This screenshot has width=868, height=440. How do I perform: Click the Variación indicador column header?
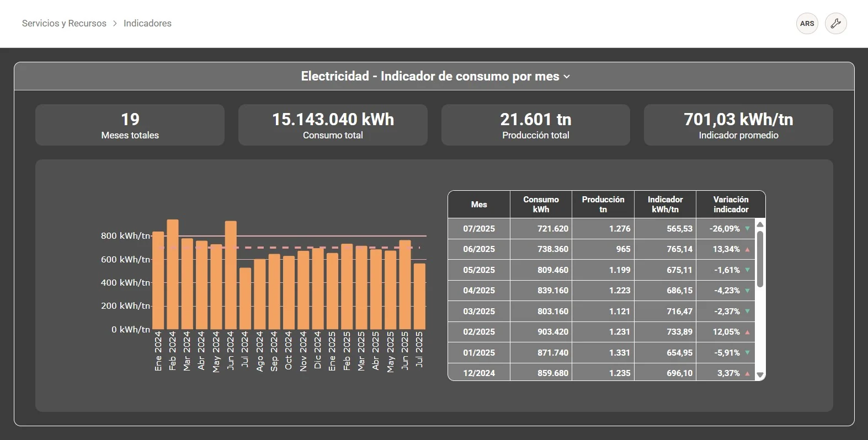pos(731,205)
